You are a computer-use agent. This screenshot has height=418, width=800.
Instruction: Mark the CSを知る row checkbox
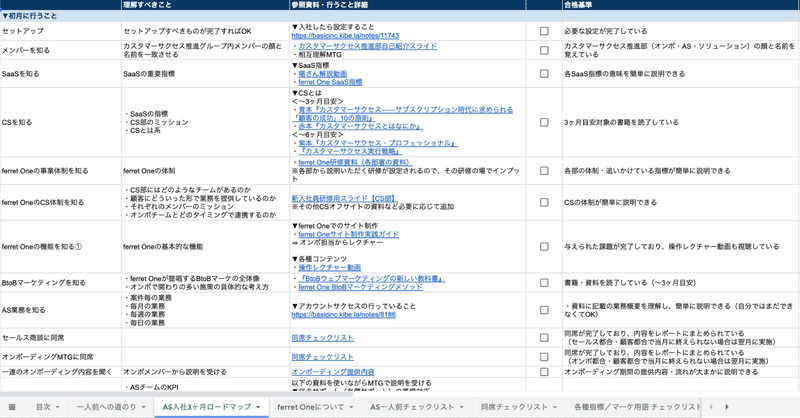(544, 122)
